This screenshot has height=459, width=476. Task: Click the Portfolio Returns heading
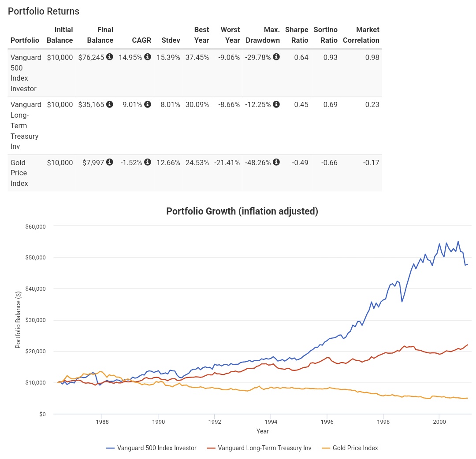coord(44,11)
